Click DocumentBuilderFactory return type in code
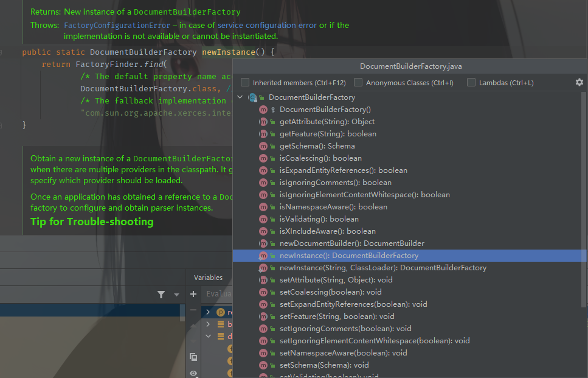 144,52
